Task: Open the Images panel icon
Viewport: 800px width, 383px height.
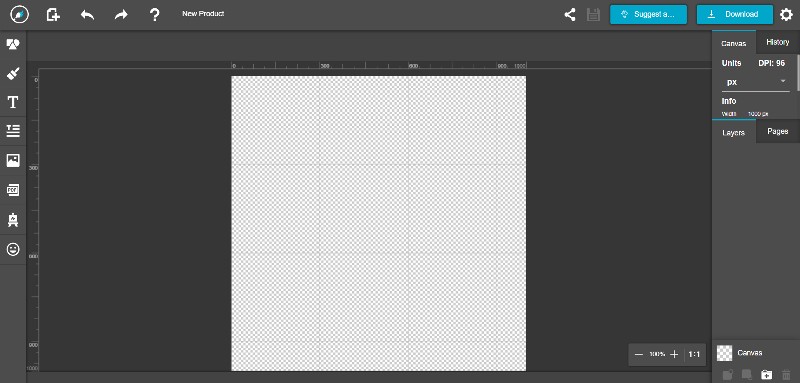Action: 13,161
